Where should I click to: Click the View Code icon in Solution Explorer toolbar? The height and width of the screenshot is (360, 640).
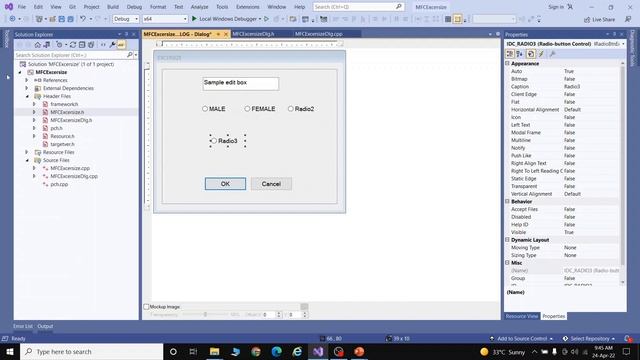pyautogui.click(x=103, y=44)
